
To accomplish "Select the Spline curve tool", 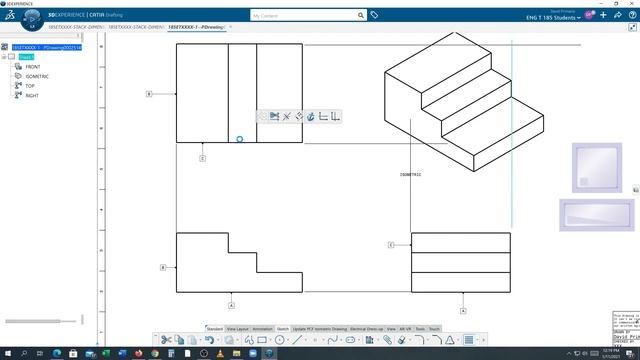I will pyautogui.click(x=333, y=340).
